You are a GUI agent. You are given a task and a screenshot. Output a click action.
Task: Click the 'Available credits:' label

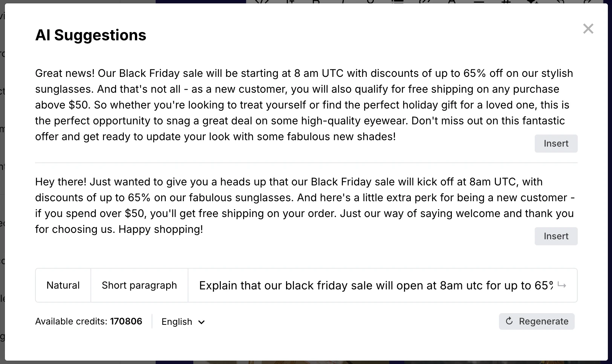tap(71, 321)
